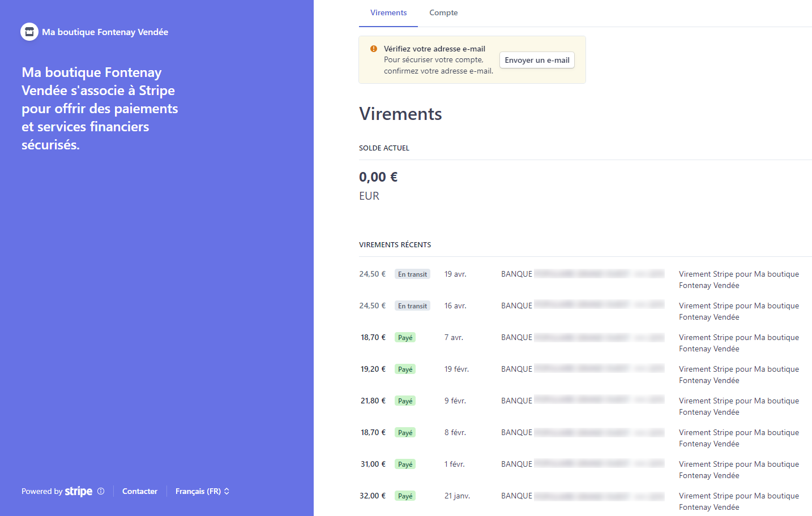Select the 21,80 € transfer amount

coord(373,401)
